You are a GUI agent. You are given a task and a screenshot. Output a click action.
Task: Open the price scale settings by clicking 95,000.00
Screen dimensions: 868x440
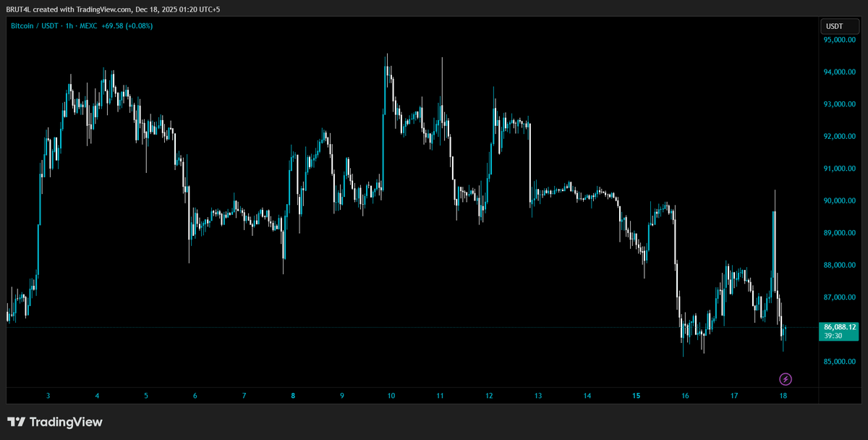click(838, 41)
